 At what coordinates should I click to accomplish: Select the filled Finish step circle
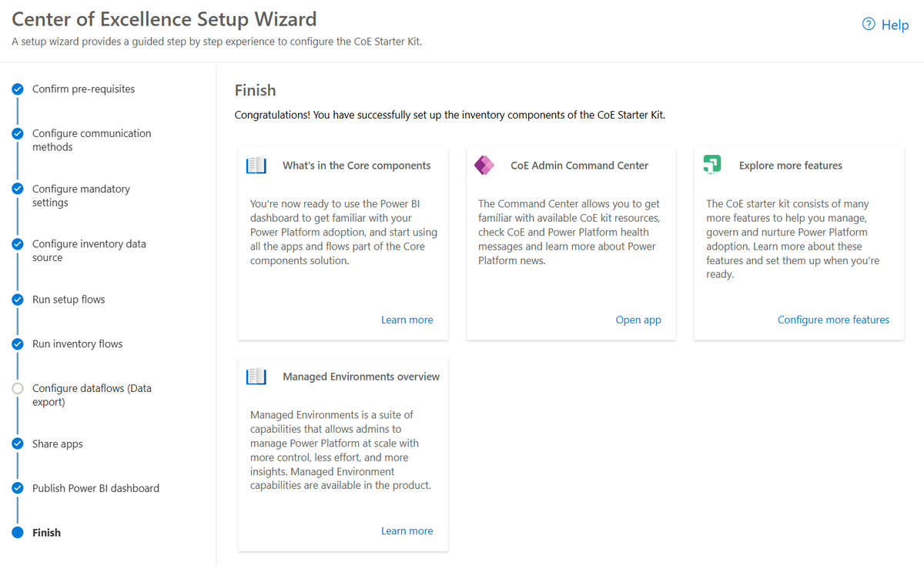coord(18,533)
